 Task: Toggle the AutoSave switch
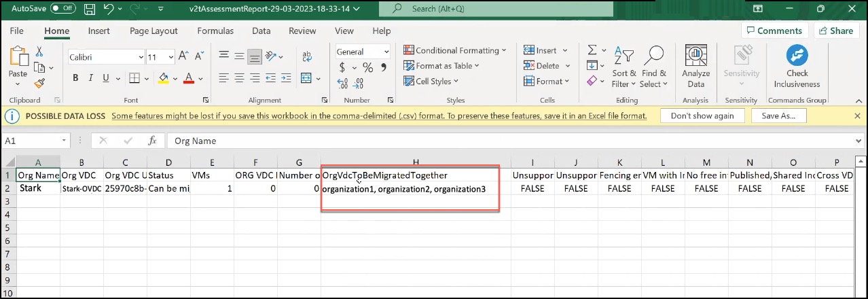[63, 9]
